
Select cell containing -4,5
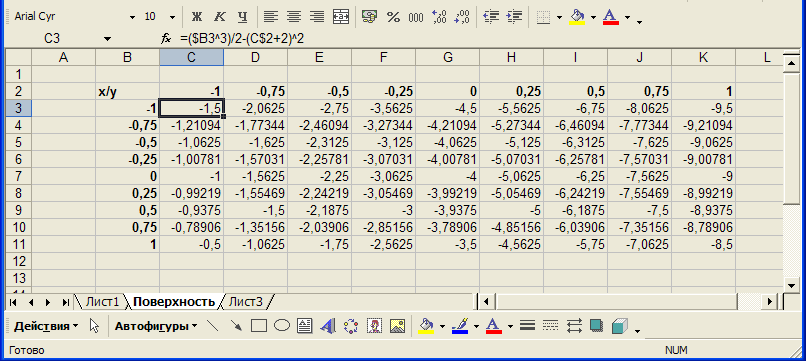[x=447, y=109]
